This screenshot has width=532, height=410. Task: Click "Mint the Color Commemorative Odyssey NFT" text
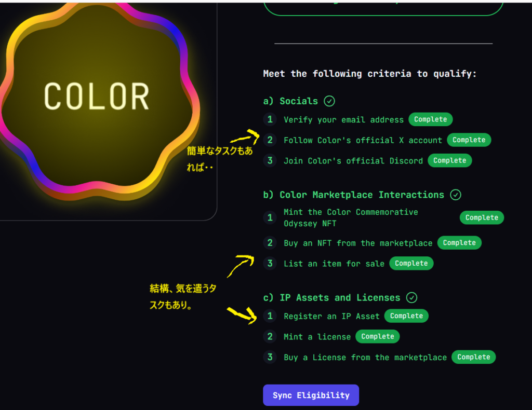[x=351, y=218]
